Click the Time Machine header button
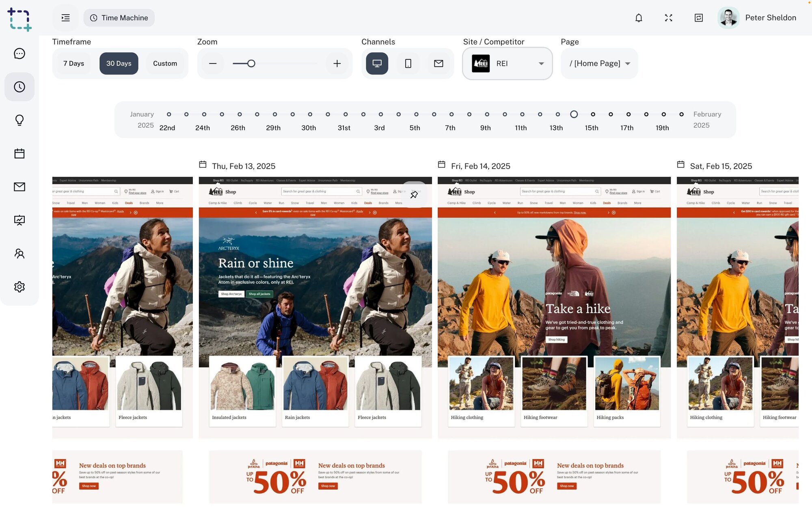The image size is (812, 508). pyautogui.click(x=119, y=18)
